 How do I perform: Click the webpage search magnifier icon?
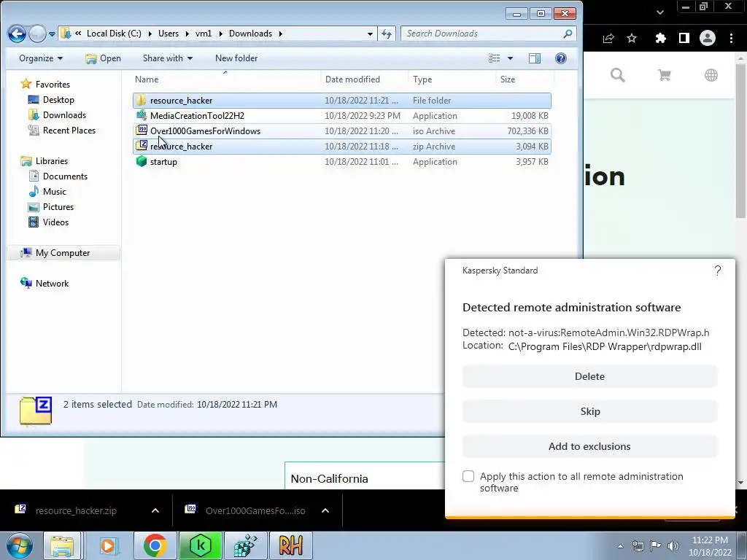pos(618,75)
